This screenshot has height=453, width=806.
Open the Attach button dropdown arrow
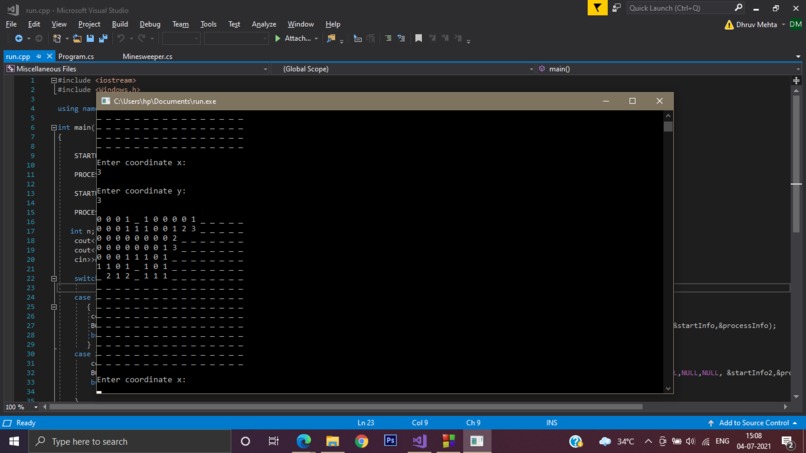tap(316, 39)
